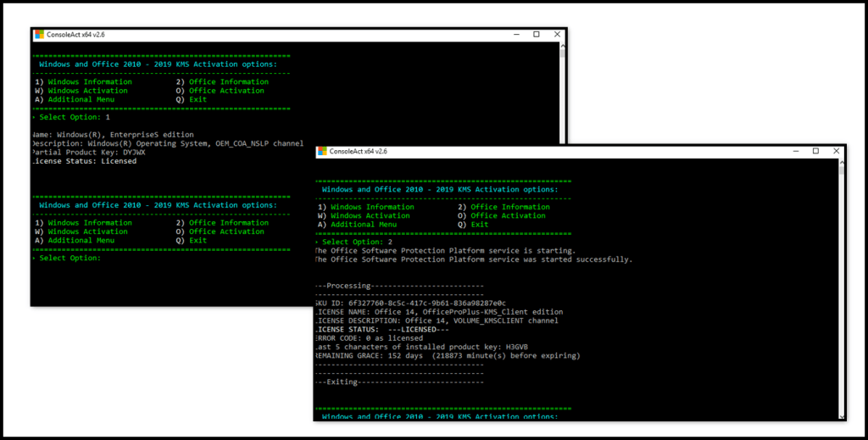Maximize the left ConsoleAct window
The height and width of the screenshot is (440, 868).
pyautogui.click(x=537, y=34)
